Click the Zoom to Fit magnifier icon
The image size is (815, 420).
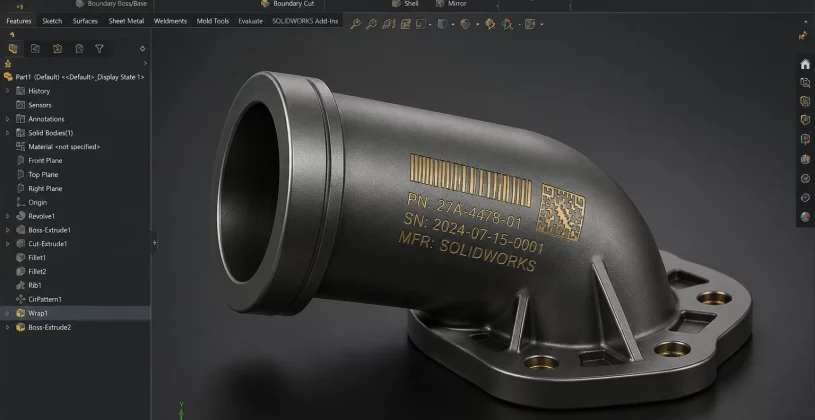click(356, 24)
